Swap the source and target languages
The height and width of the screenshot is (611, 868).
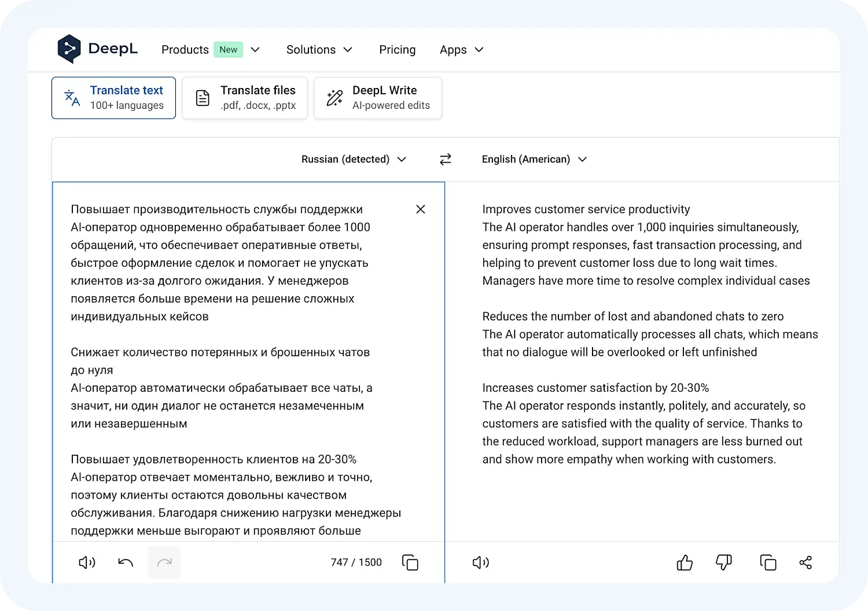pyautogui.click(x=444, y=159)
